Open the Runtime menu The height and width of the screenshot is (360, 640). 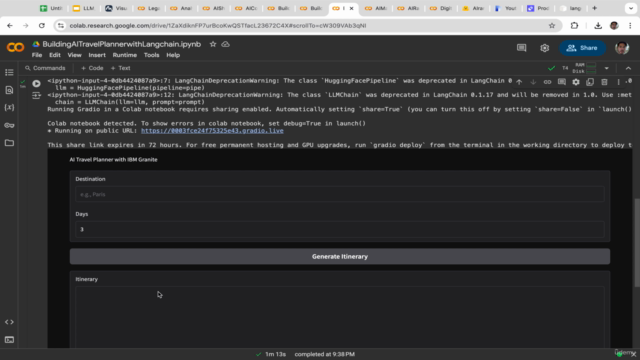[124, 55]
